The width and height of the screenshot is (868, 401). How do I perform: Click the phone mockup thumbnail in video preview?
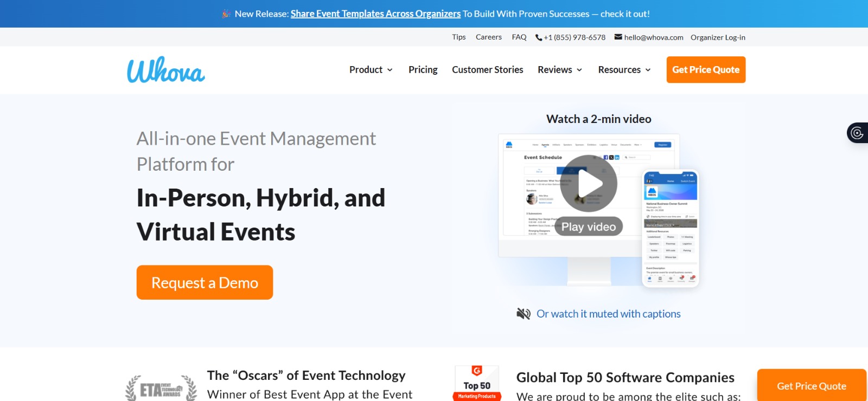tap(671, 228)
